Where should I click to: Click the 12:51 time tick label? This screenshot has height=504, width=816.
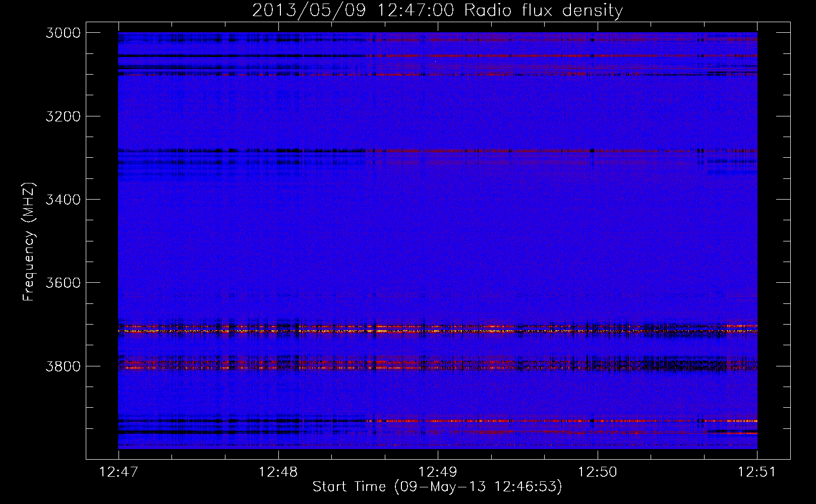757,472
